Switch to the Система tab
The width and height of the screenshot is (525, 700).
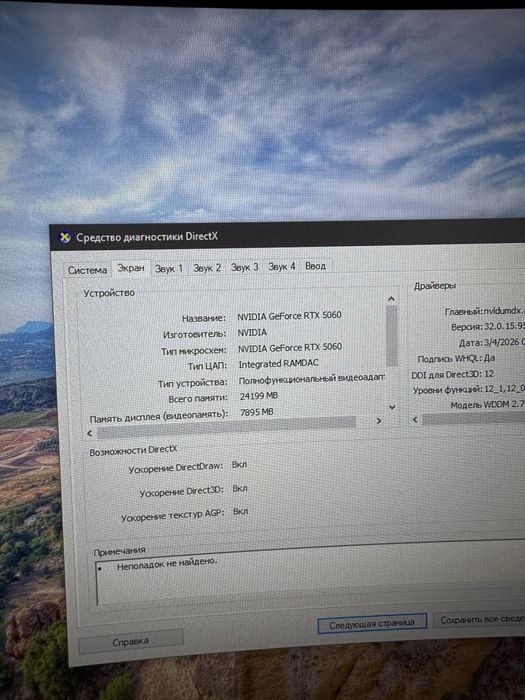pyautogui.click(x=88, y=270)
